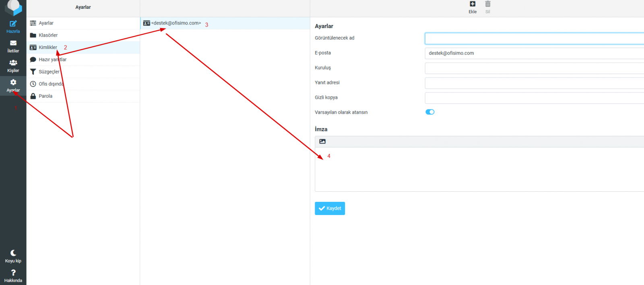
Task: Open Hazırla compose icon in sidebar
Action: [13, 24]
